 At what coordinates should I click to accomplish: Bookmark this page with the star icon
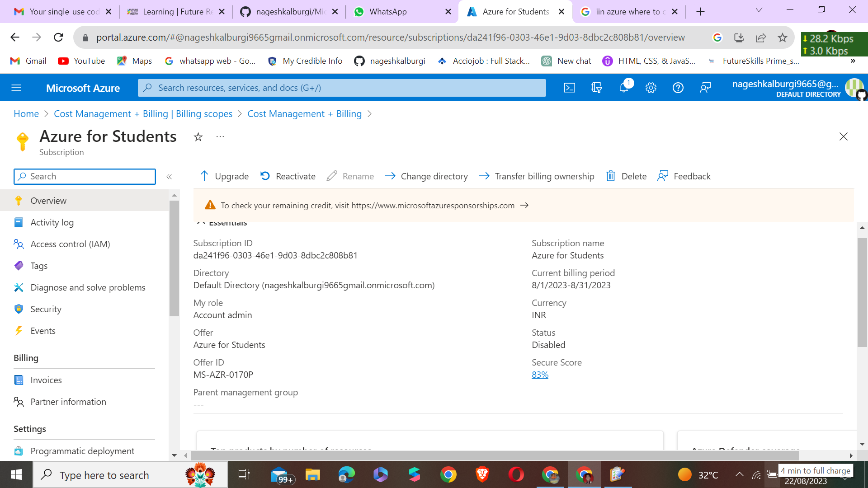tap(783, 38)
